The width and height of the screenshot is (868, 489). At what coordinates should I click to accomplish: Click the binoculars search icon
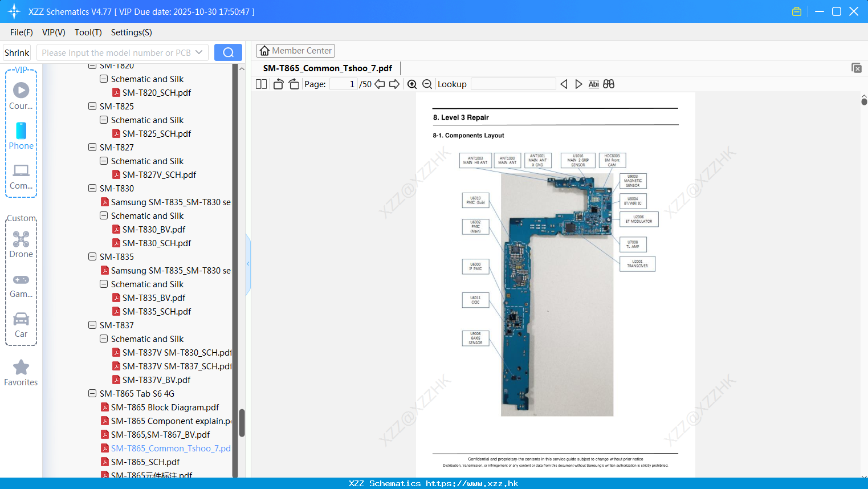pos(609,84)
